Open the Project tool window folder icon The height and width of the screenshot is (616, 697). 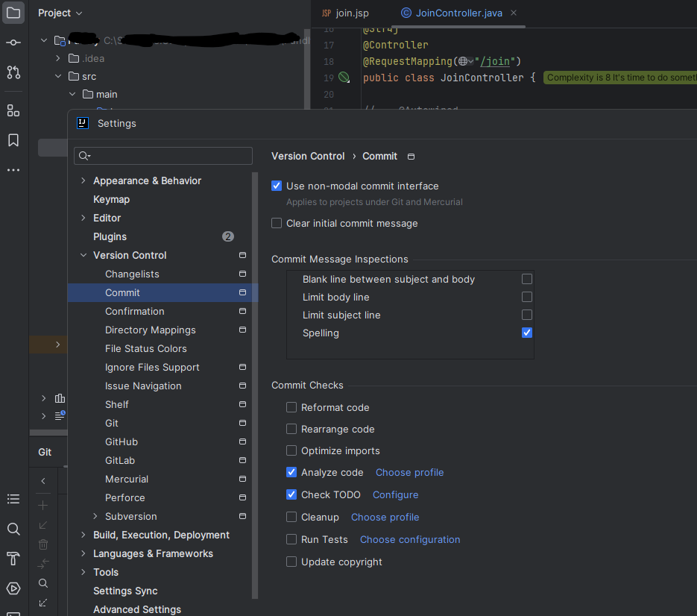(x=13, y=13)
